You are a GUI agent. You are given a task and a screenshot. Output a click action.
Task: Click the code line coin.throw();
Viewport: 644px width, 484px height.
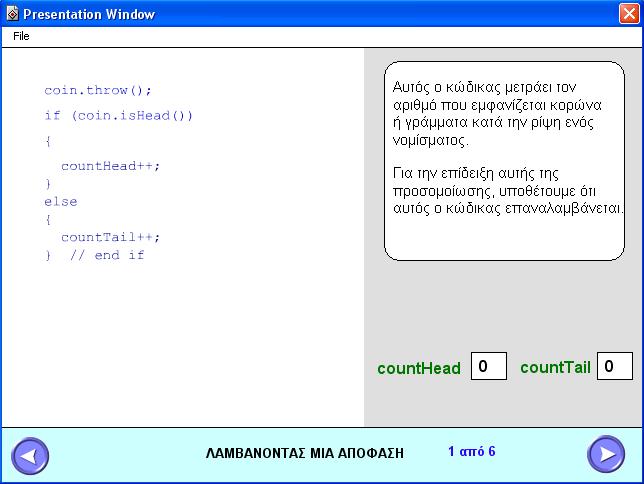98,90
